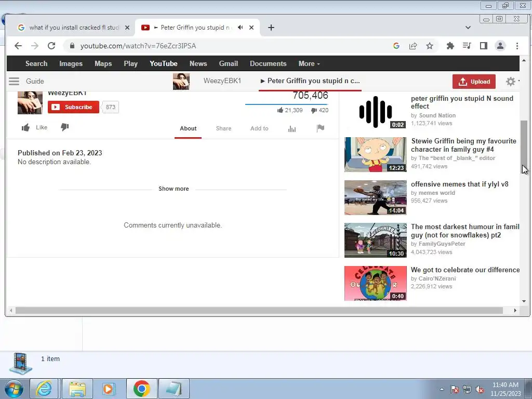Click the volume icon in system tray
Image resolution: width=532 pixels, height=399 pixels.
tap(480, 390)
